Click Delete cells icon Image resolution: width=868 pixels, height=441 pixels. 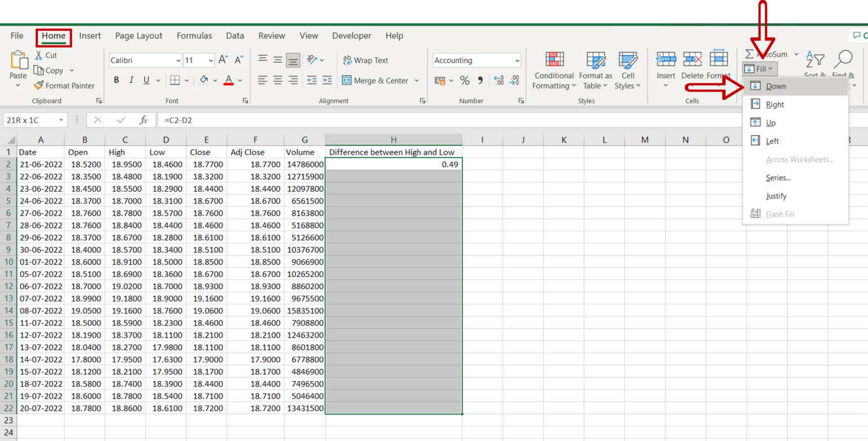click(692, 59)
